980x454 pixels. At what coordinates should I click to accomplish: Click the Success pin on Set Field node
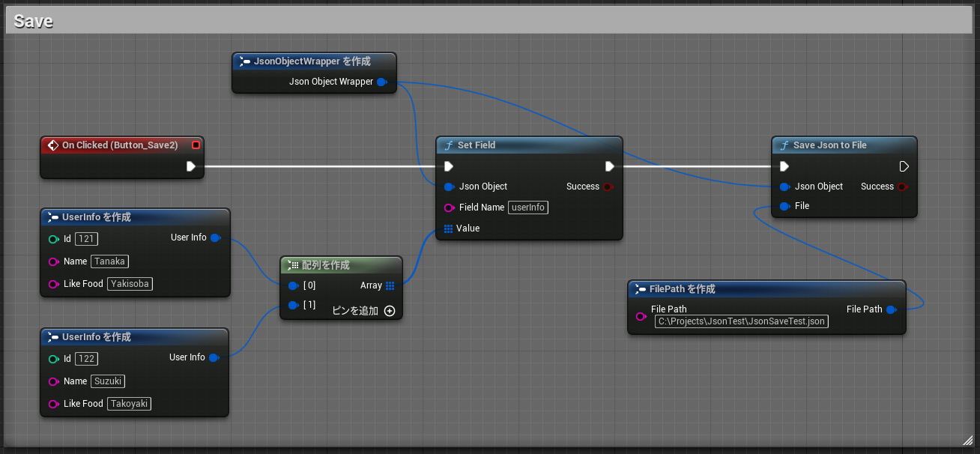[x=609, y=187]
